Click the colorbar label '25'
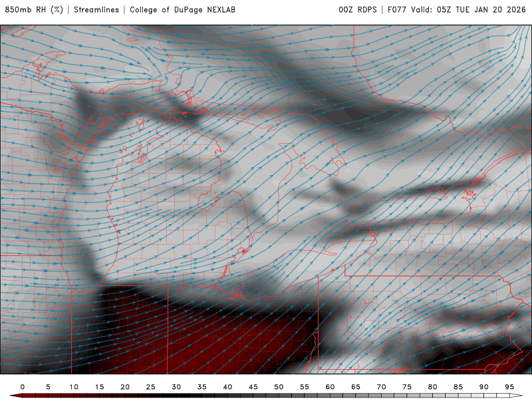Screen dimensions: 532x399 (x=151, y=387)
